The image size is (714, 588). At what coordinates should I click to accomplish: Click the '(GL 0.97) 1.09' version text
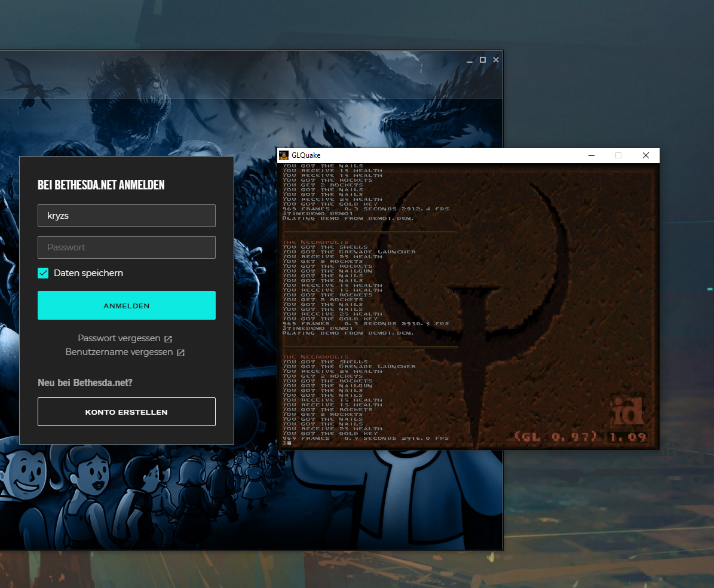tap(580, 437)
